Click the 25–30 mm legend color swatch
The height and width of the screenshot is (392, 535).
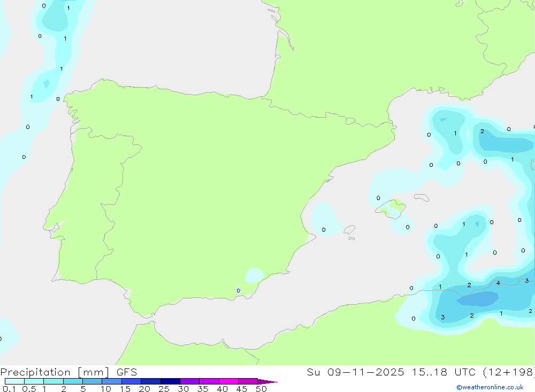click(170, 381)
